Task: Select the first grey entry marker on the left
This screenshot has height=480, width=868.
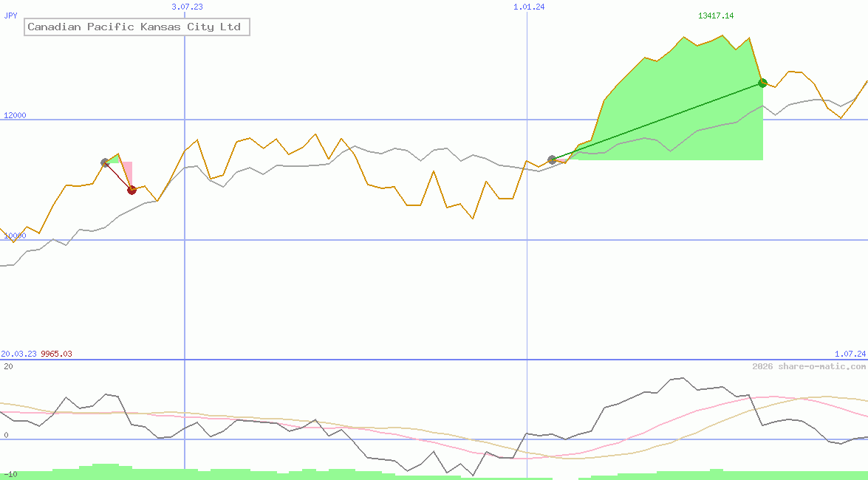Action: (x=105, y=162)
